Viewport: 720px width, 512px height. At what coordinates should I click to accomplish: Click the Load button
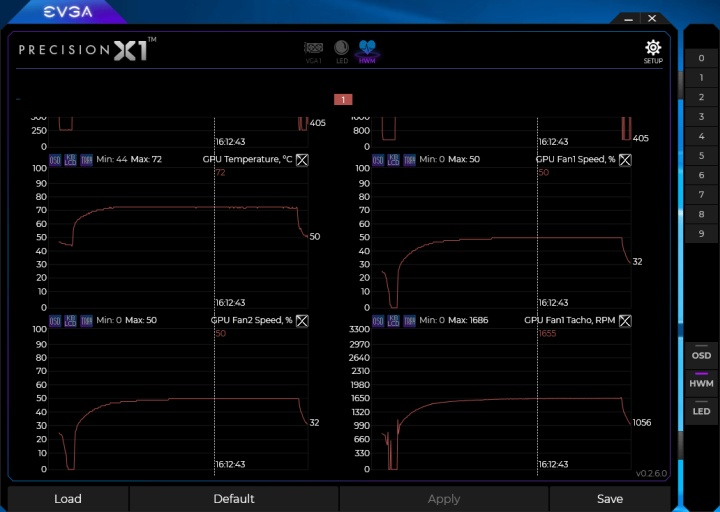pos(68,499)
